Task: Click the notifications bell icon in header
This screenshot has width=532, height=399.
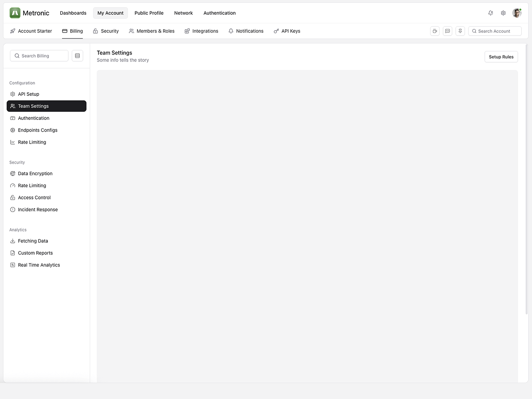Action: point(490,13)
